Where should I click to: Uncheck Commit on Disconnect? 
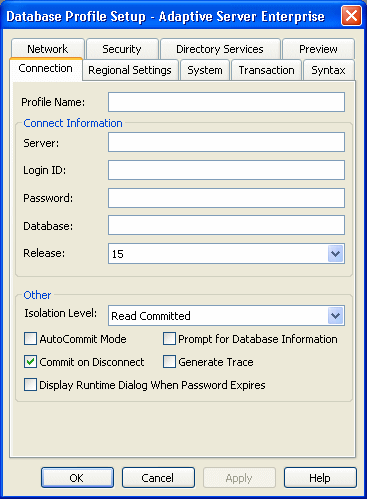(x=30, y=362)
